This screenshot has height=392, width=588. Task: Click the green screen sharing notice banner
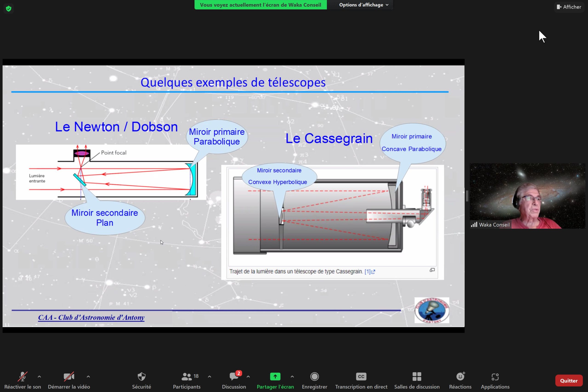click(x=260, y=5)
